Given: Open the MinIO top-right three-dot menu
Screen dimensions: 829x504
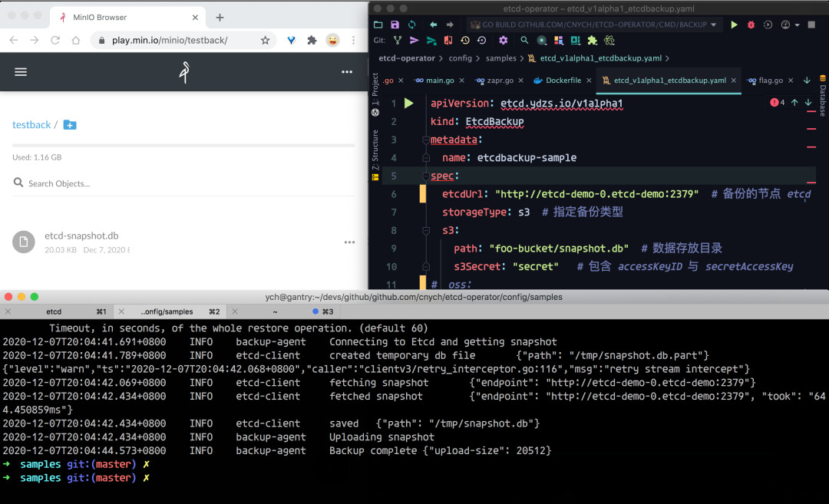Looking at the screenshot, I should (347, 72).
